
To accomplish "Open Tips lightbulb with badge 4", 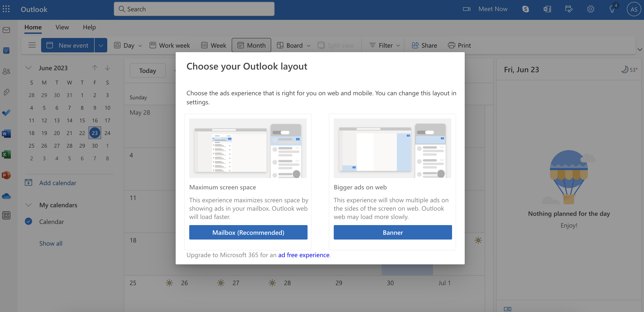I will tap(612, 9).
